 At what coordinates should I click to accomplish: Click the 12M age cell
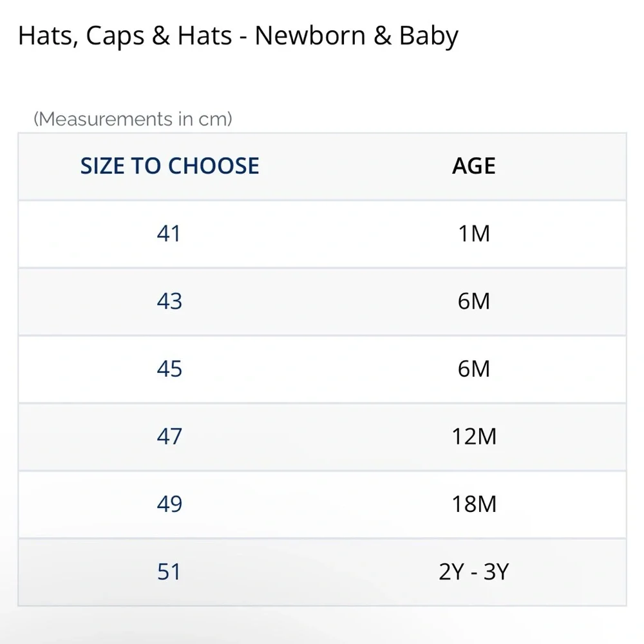(x=474, y=437)
